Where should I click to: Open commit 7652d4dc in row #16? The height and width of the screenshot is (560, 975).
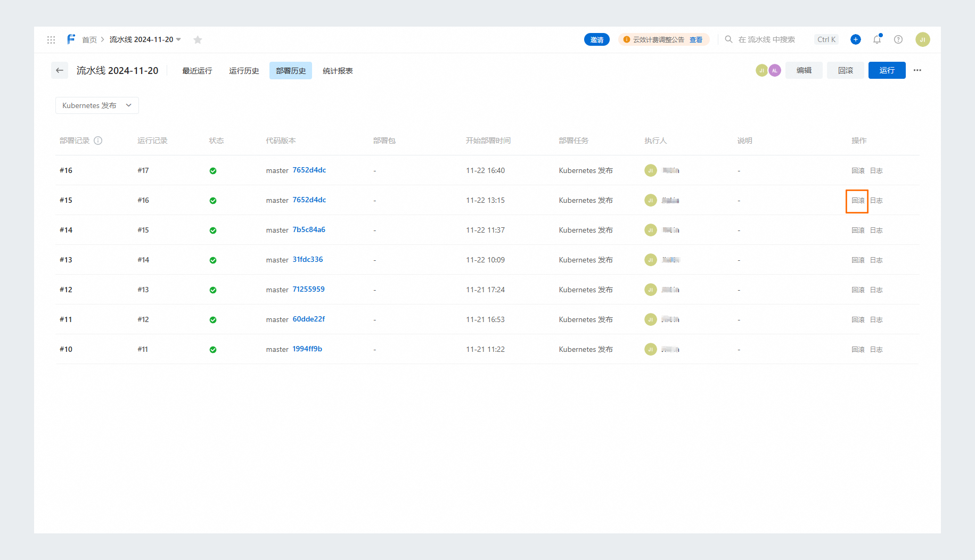tap(309, 170)
